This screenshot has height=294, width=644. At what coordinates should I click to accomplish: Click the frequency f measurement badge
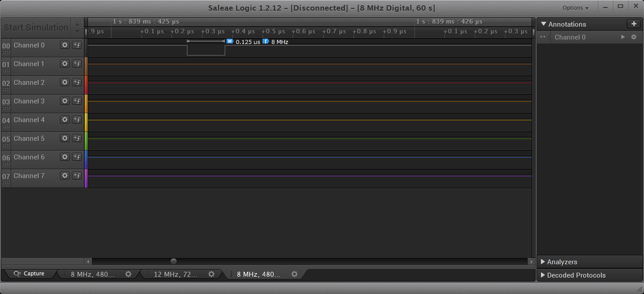tap(266, 41)
